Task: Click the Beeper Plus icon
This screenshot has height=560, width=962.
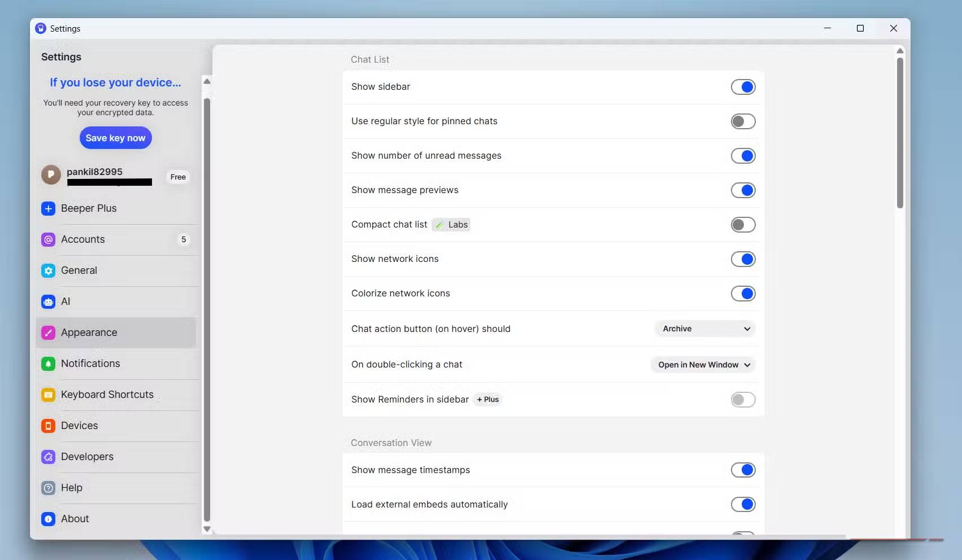Action: pos(48,208)
